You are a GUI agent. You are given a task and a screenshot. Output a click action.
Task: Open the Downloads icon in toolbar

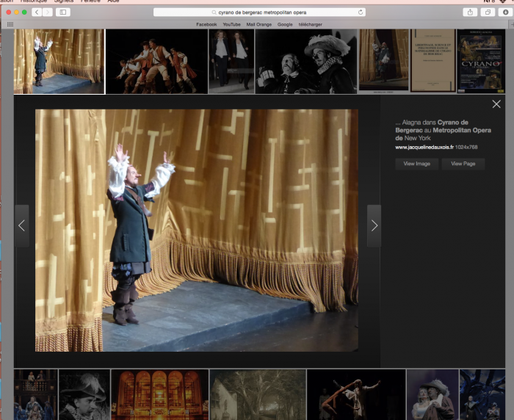[x=505, y=12]
